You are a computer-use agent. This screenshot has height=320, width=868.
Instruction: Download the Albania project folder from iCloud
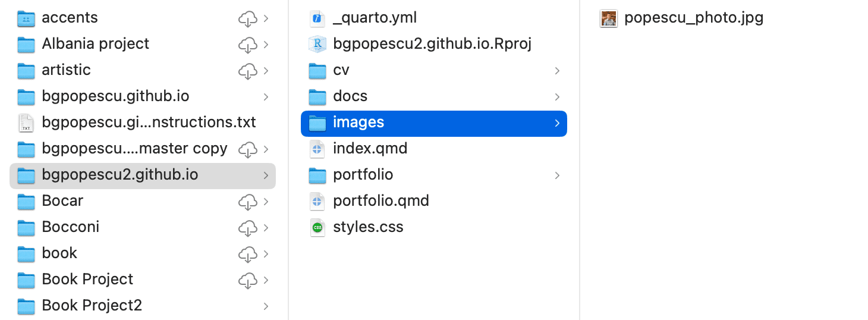pos(247,45)
